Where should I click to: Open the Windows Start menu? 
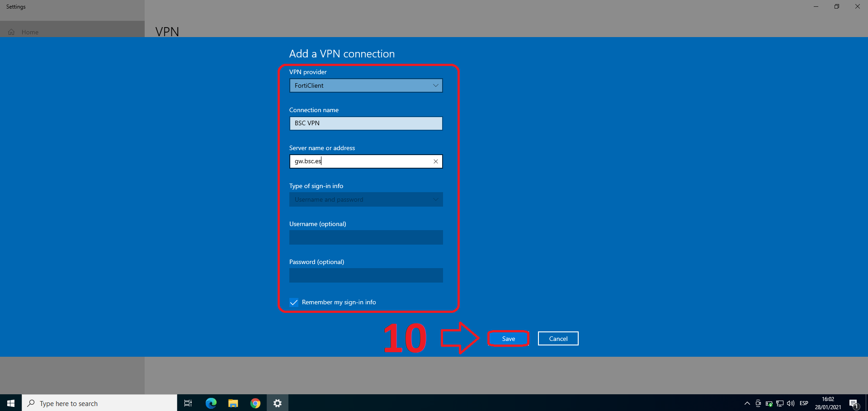(x=11, y=403)
